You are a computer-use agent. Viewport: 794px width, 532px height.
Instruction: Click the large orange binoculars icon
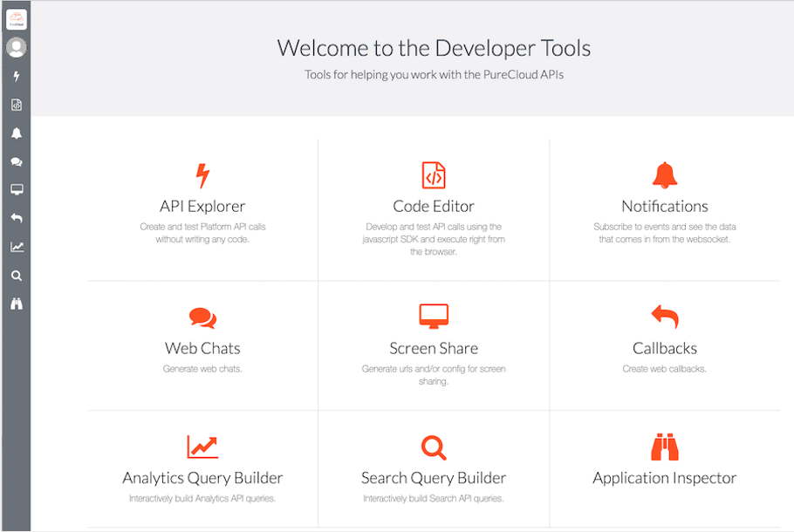pos(664,447)
